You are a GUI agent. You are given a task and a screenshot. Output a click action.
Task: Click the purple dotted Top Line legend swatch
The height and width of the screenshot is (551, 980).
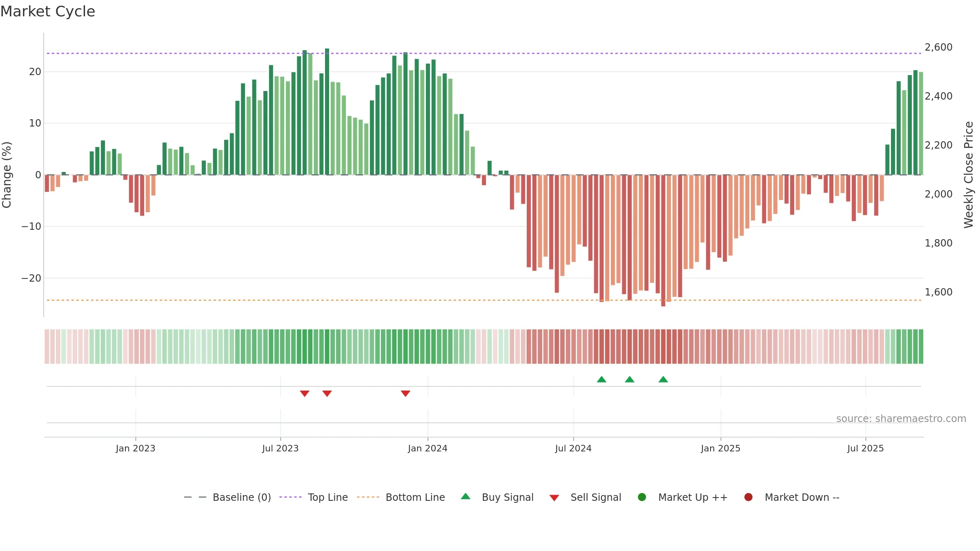click(x=290, y=497)
